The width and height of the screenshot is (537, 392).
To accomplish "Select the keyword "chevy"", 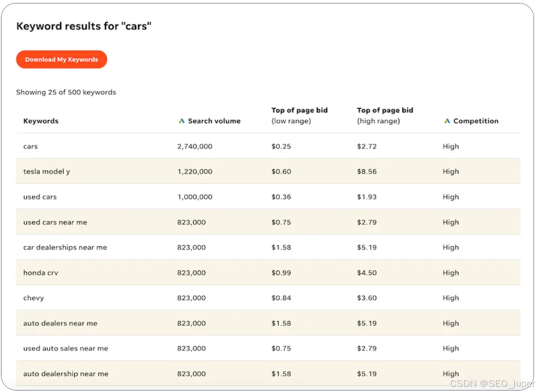I will [x=34, y=298].
